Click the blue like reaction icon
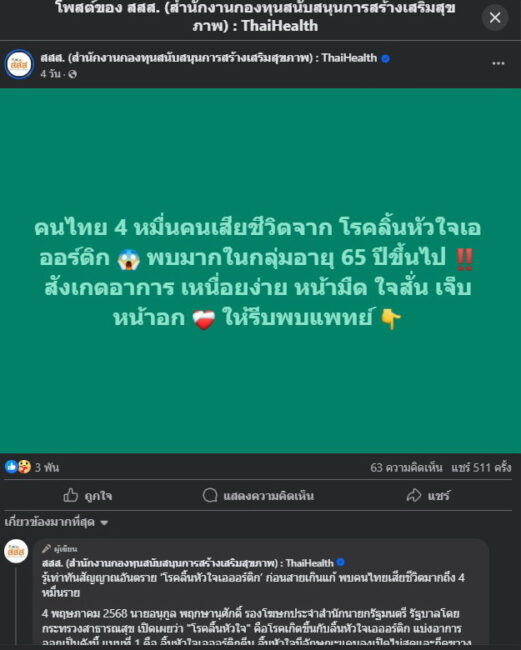 tap(11, 467)
